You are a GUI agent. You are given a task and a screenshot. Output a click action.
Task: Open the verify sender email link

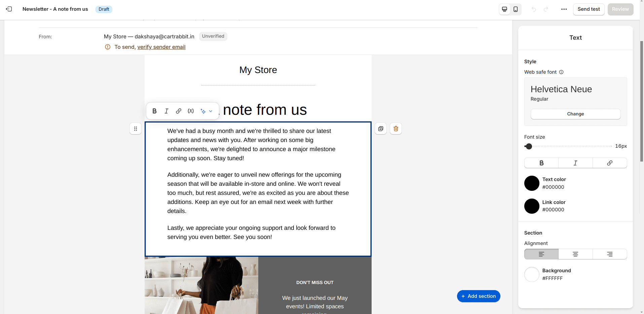(161, 47)
